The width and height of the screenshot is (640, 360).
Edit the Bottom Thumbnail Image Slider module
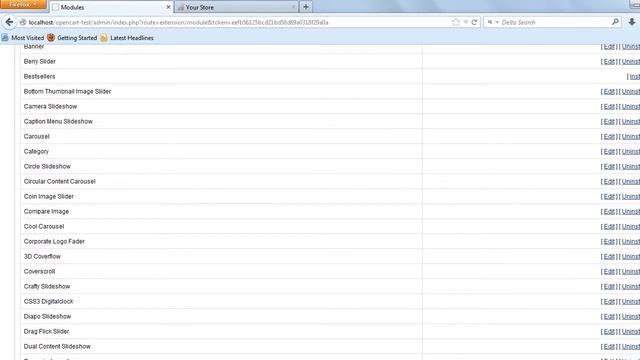(609, 91)
